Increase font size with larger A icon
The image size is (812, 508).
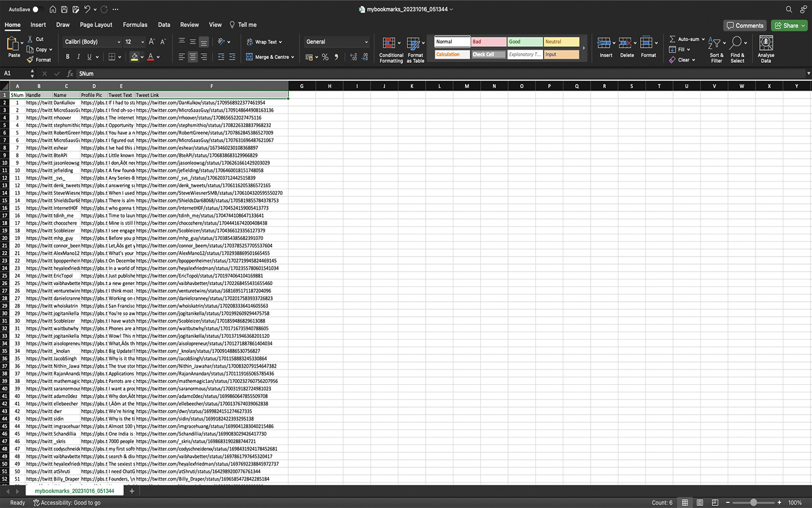coord(151,42)
